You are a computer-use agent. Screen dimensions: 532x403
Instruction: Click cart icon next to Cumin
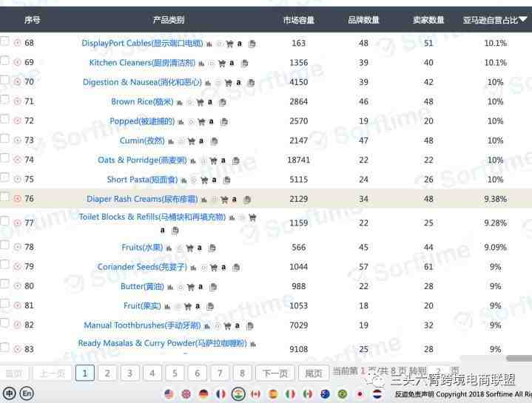pos(192,141)
